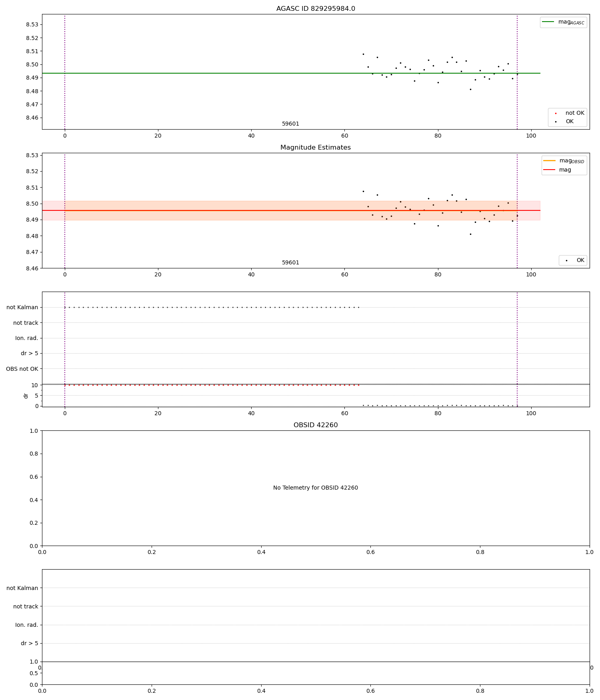Click the 'not Kalman' label in the third plot
Viewport: 600px width, 700px height.
[22, 308]
